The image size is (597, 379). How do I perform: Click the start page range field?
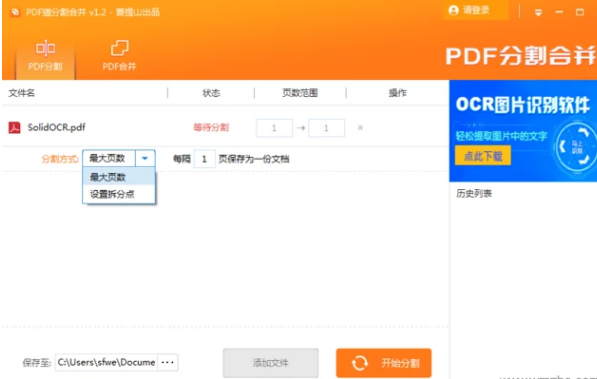click(x=274, y=128)
